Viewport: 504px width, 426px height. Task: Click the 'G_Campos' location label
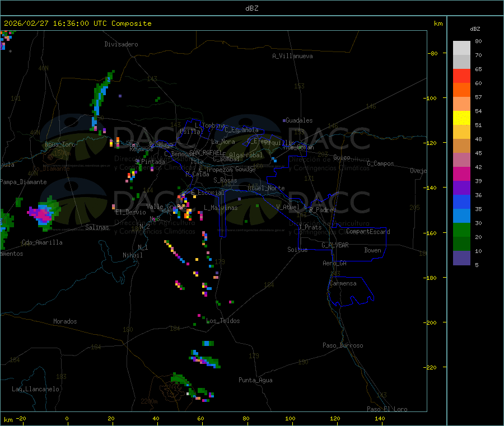click(380, 163)
